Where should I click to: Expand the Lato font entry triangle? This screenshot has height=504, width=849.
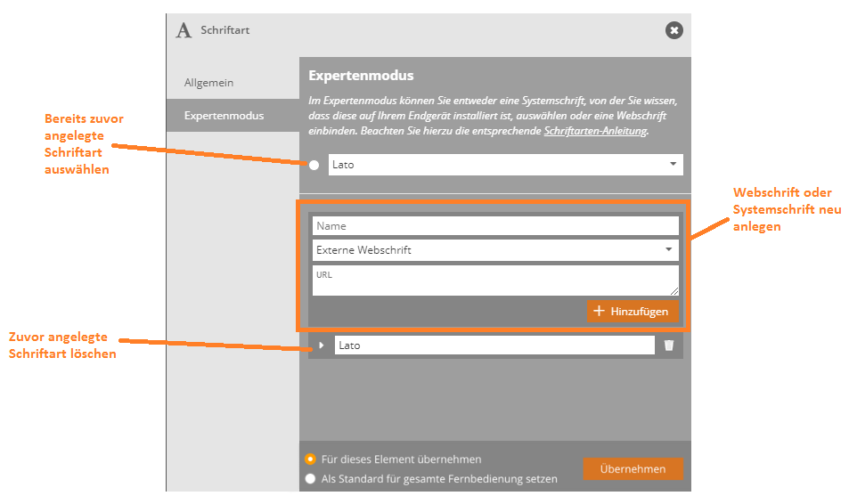point(321,345)
